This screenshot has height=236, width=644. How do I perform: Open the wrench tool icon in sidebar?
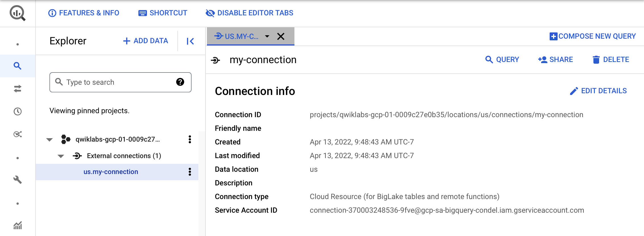18,180
